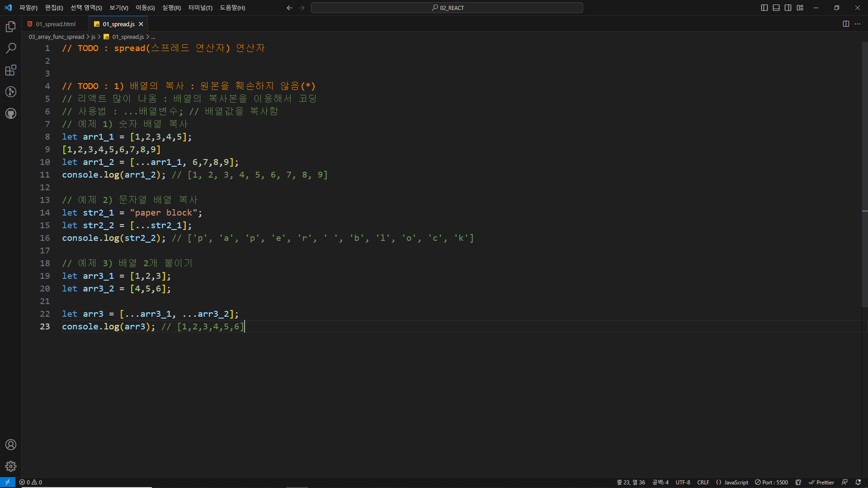868x488 pixels.
Task: Click the Prettier status bar button
Action: point(821,482)
